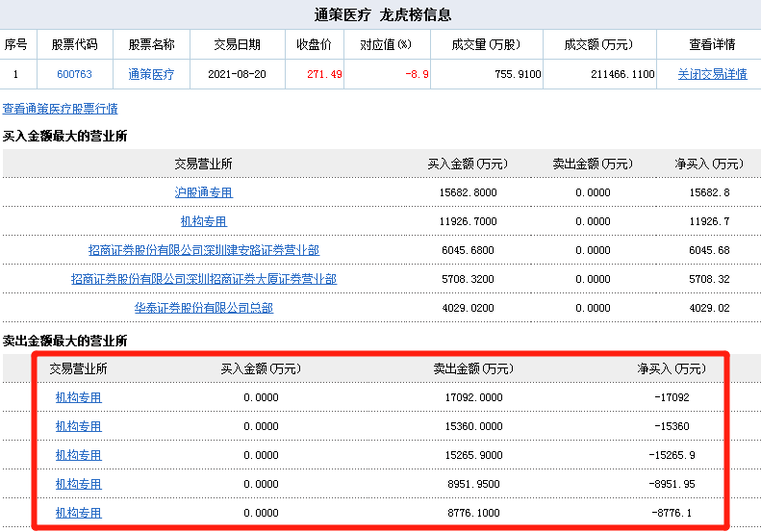Image resolution: width=761 pixels, height=532 pixels.
Task: Click the 股票名称 column header
Action: point(151,44)
